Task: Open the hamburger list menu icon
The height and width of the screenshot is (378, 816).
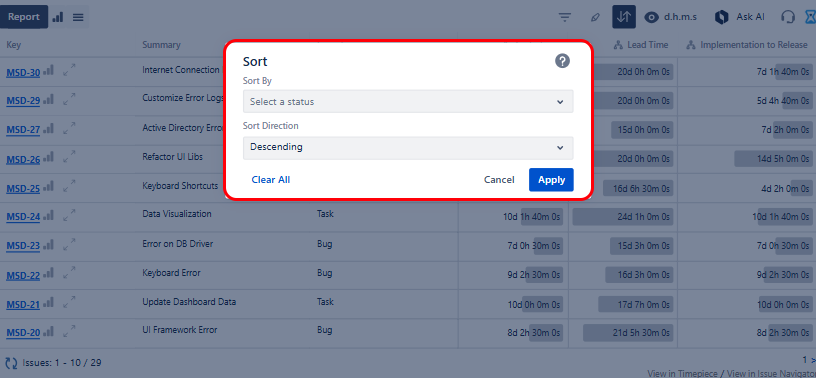Action: point(78,17)
